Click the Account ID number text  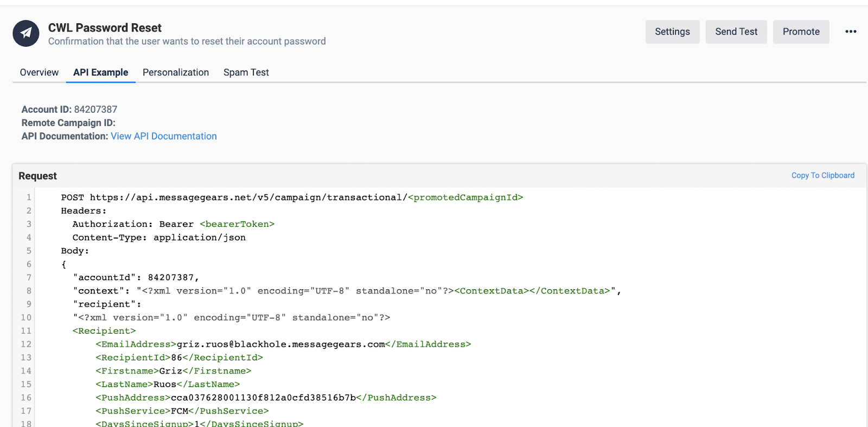point(95,110)
